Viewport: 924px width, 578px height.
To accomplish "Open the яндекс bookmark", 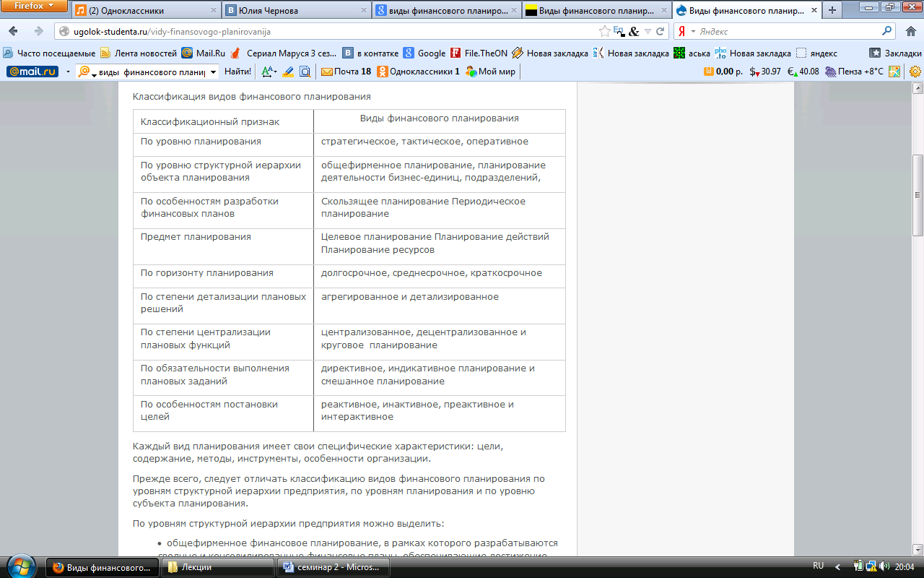I will [816, 53].
